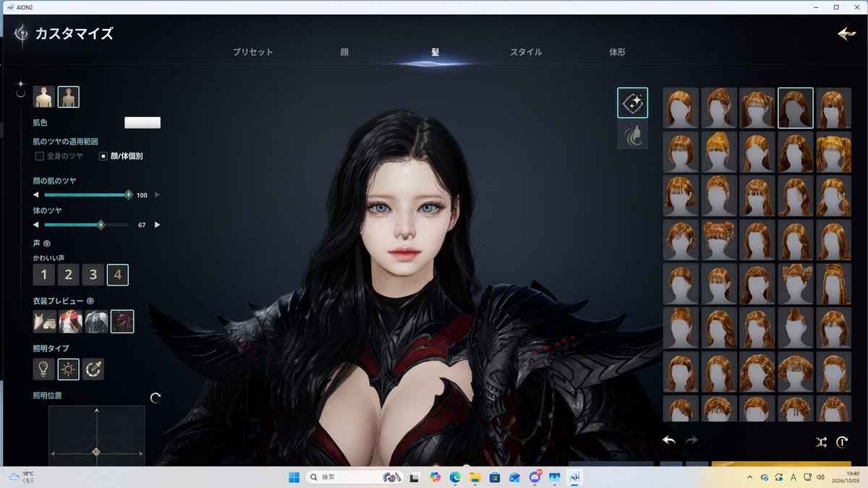The width and height of the screenshot is (868, 488).
Task: Enable the 全身のツヤ checkbox
Action: (x=40, y=155)
